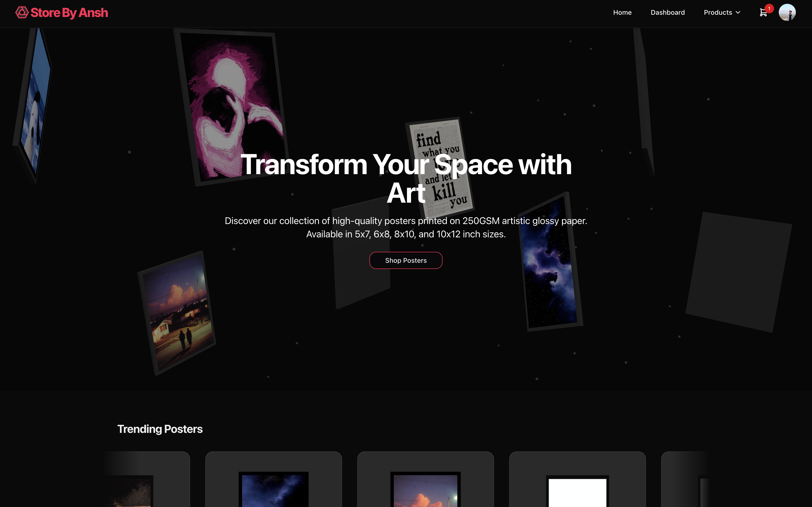812x507 pixels.
Task: Click the Shop Posters button
Action: [406, 260]
